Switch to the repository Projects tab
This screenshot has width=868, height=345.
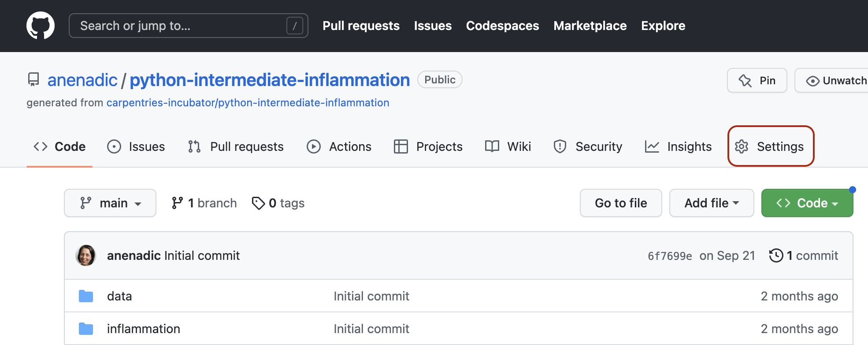[x=428, y=146]
